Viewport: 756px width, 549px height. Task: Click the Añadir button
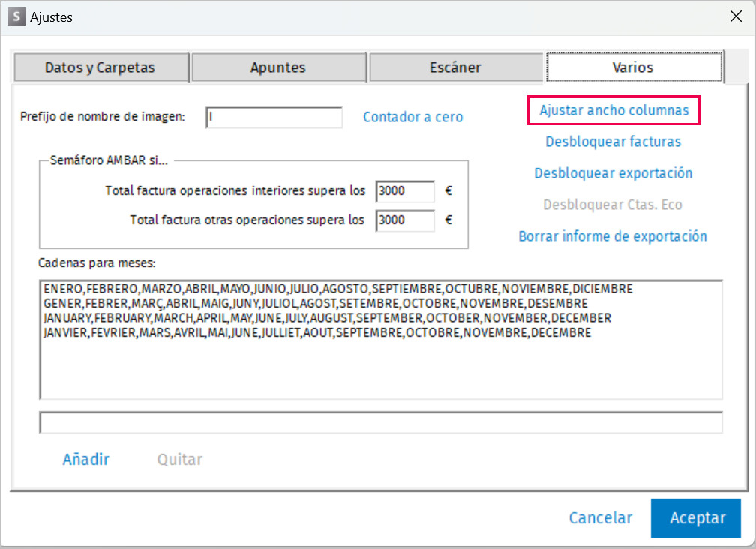(85, 459)
